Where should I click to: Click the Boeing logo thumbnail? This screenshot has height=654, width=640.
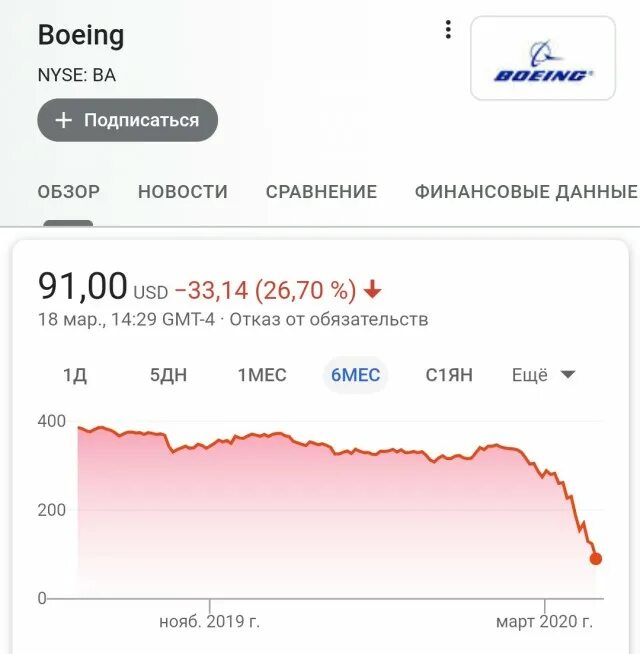point(543,58)
